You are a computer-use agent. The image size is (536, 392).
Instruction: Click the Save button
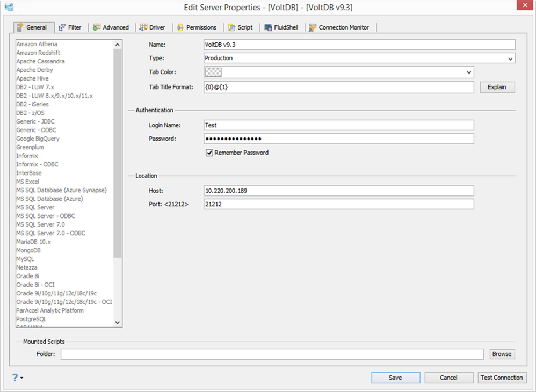pyautogui.click(x=395, y=378)
